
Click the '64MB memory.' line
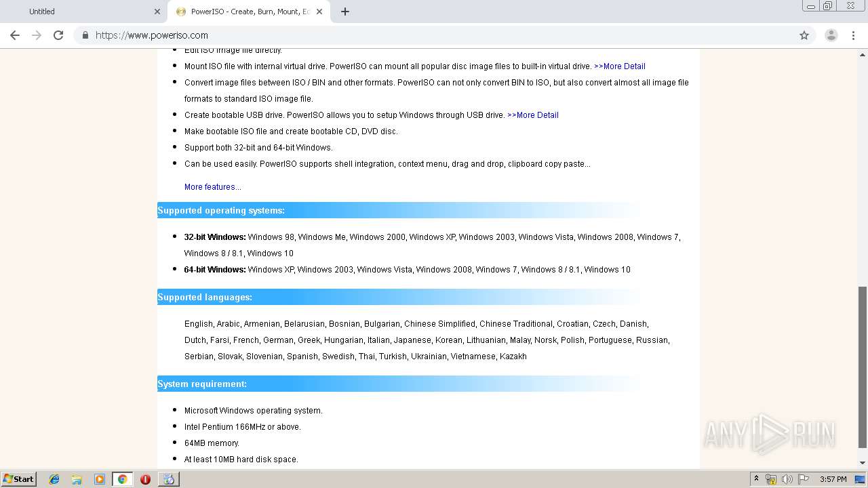click(212, 443)
